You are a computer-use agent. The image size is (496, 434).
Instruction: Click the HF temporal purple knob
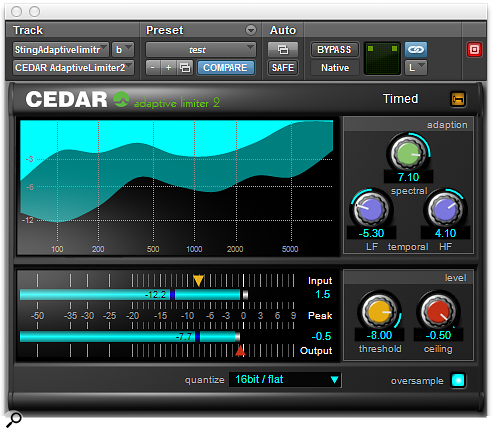445,210
